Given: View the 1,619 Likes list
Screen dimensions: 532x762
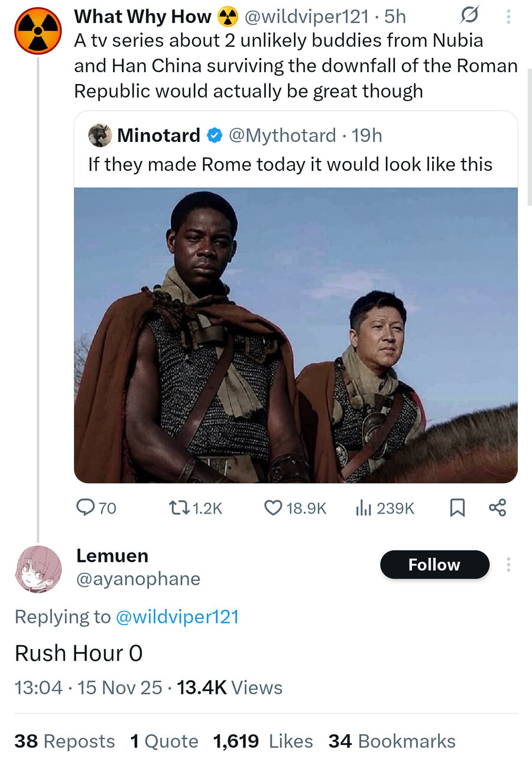Looking at the screenshot, I should point(262,741).
